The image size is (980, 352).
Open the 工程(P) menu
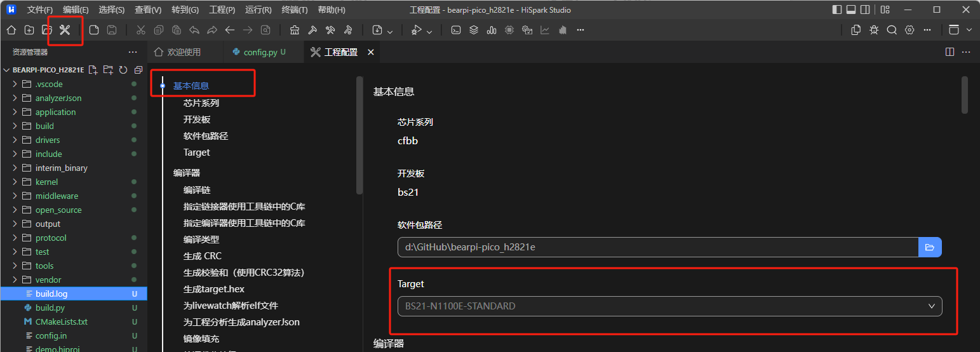click(222, 10)
